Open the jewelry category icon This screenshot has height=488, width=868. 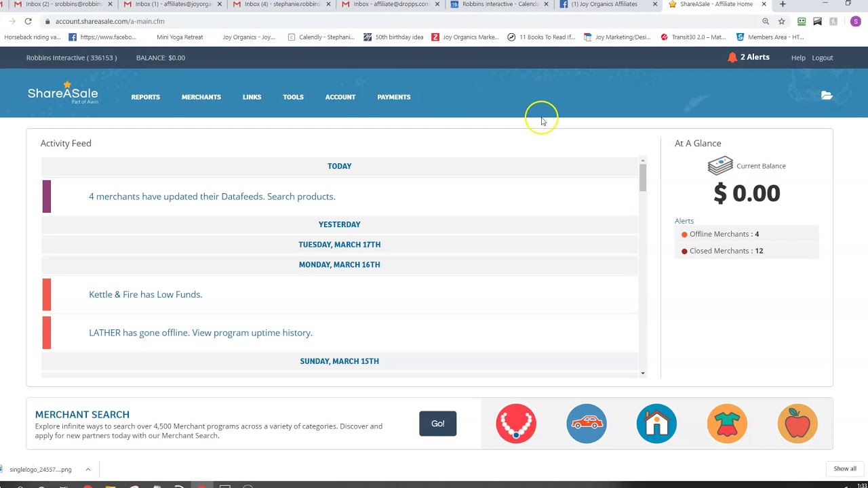point(516,424)
